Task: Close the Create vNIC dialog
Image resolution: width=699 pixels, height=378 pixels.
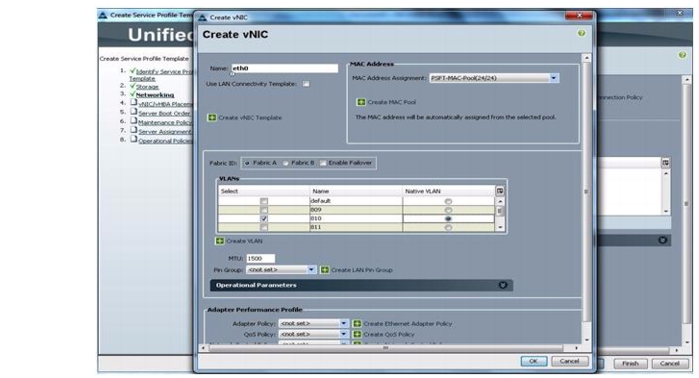Action: tap(579, 16)
